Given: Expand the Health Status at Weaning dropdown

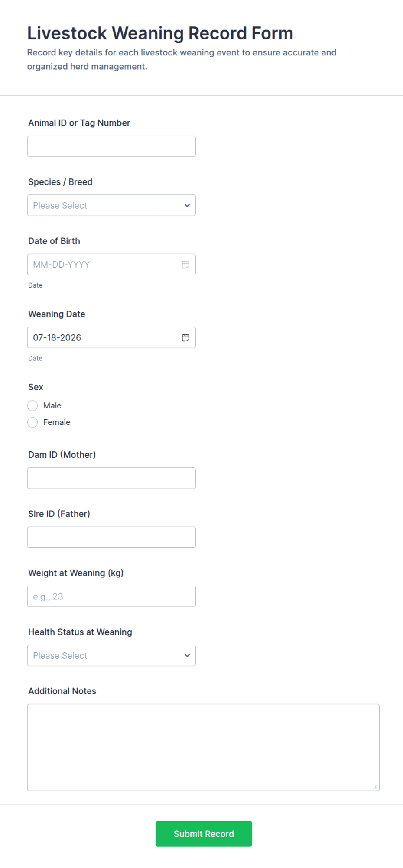Looking at the screenshot, I should click(111, 655).
